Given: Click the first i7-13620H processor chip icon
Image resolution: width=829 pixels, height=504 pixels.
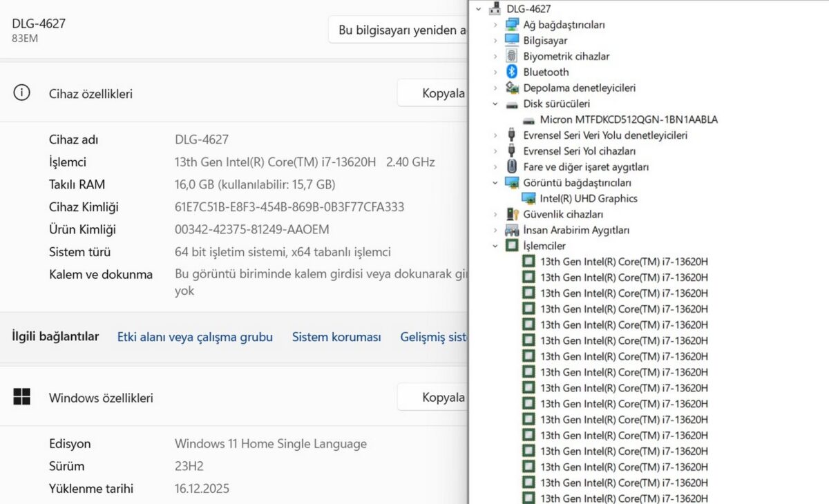Looking at the screenshot, I should point(528,262).
